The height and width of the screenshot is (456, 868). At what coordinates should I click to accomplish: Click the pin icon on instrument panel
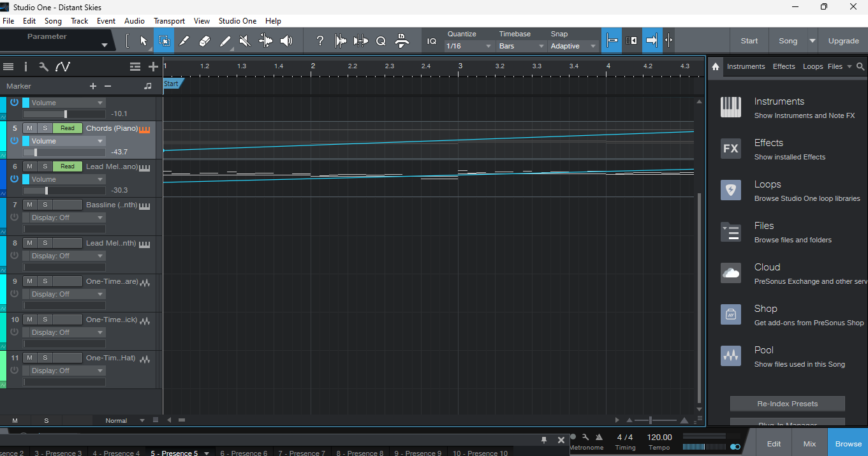click(544, 440)
